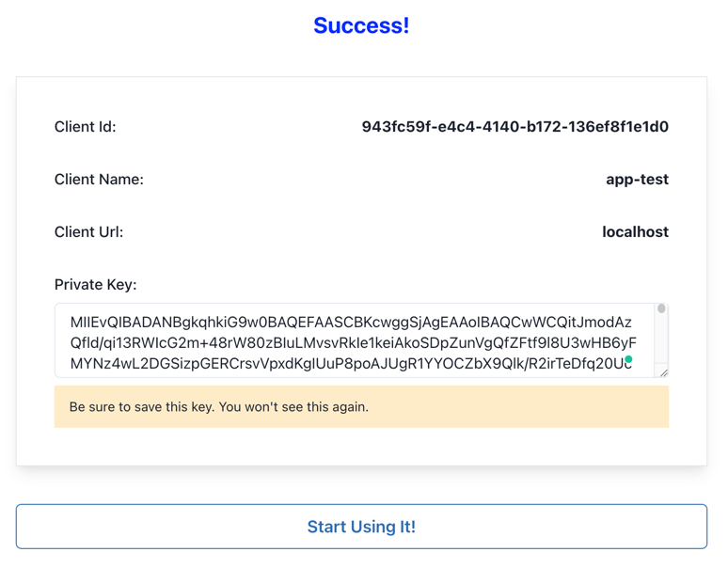Focus the Private Key text area
Viewport: 728px width, 568px height.
point(350,340)
